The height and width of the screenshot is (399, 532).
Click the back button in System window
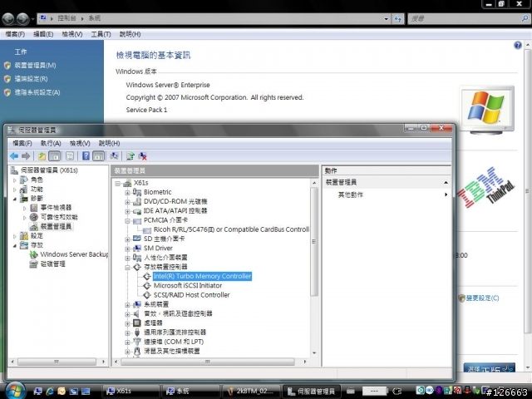click(8, 18)
